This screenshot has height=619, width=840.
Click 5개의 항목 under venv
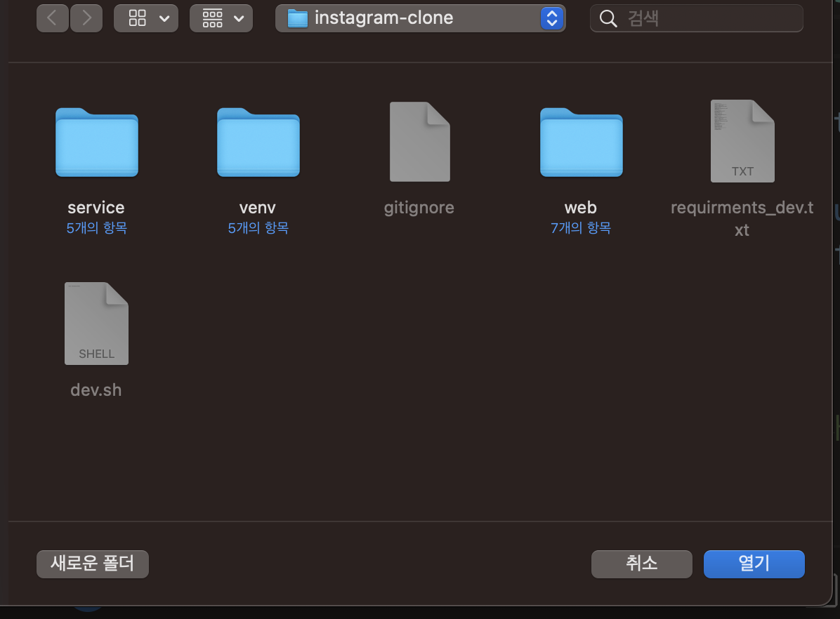point(258,228)
